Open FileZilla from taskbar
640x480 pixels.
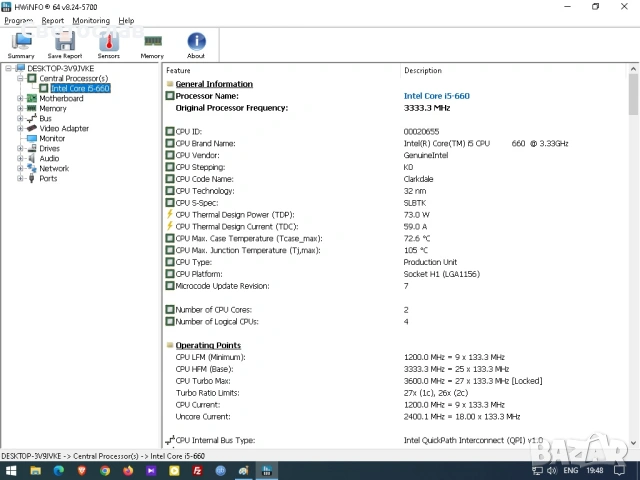[x=198, y=471]
